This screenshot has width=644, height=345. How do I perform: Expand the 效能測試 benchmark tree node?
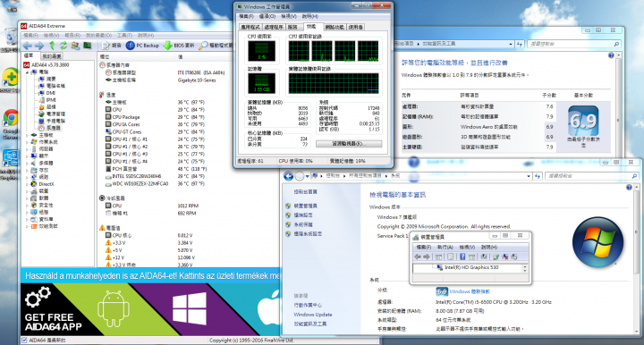click(28, 226)
